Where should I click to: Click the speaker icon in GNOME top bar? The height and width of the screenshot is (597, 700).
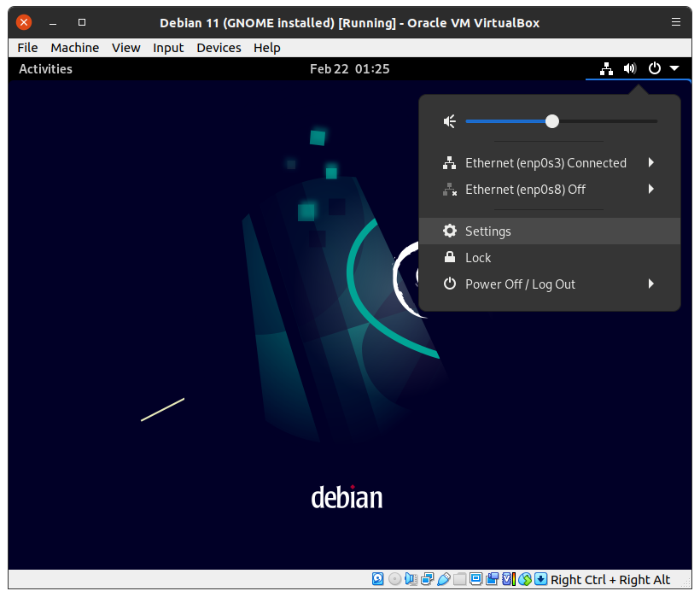630,68
